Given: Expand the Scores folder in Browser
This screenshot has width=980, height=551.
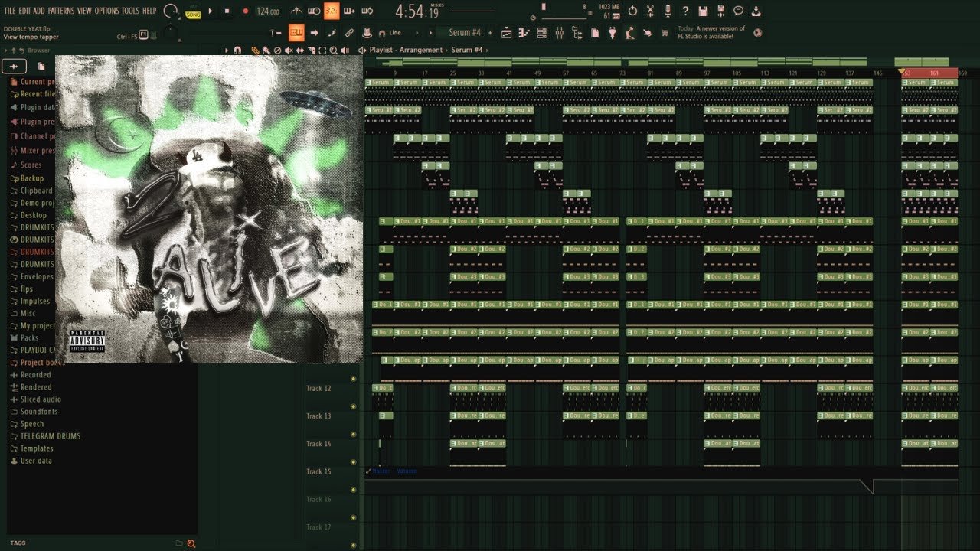Looking at the screenshot, I should click(31, 165).
